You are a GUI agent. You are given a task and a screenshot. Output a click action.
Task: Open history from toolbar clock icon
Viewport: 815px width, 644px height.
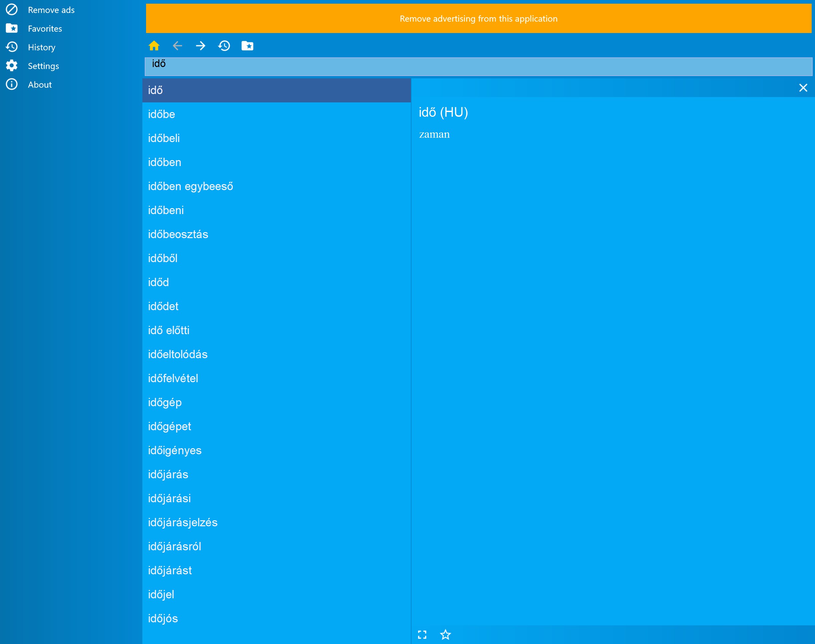pos(224,46)
